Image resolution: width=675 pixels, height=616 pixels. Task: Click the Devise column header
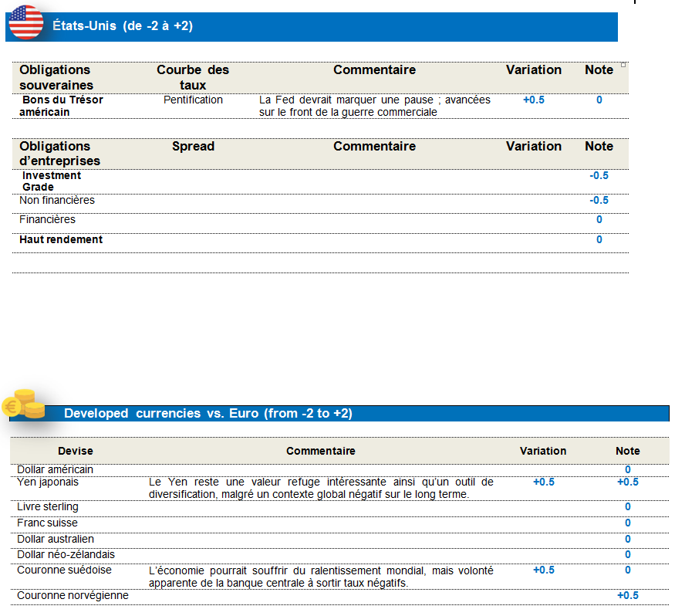[76, 451]
